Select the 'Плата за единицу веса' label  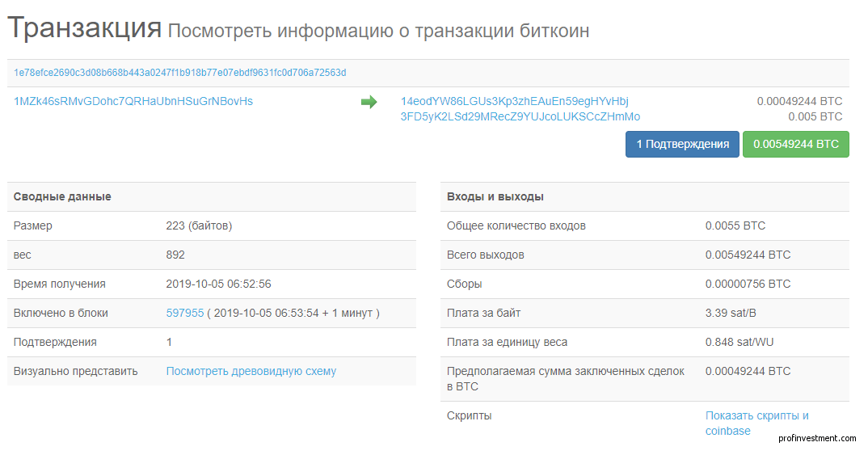[507, 342]
